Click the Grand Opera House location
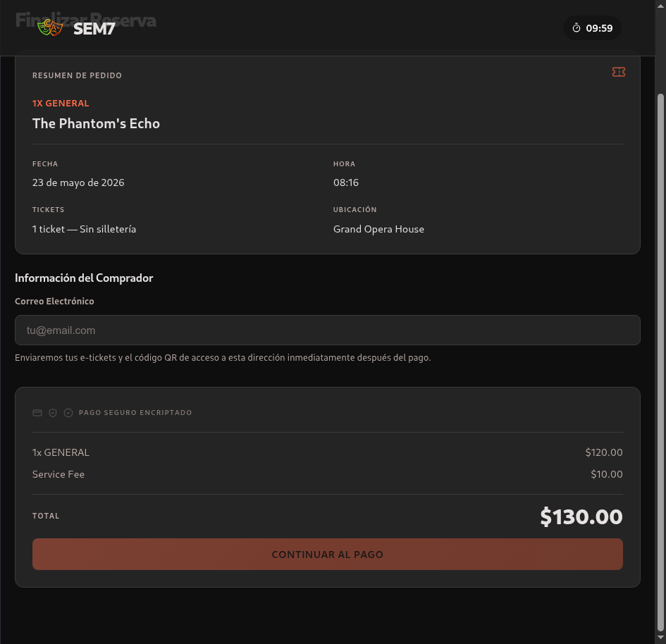The image size is (666, 644). click(x=378, y=229)
